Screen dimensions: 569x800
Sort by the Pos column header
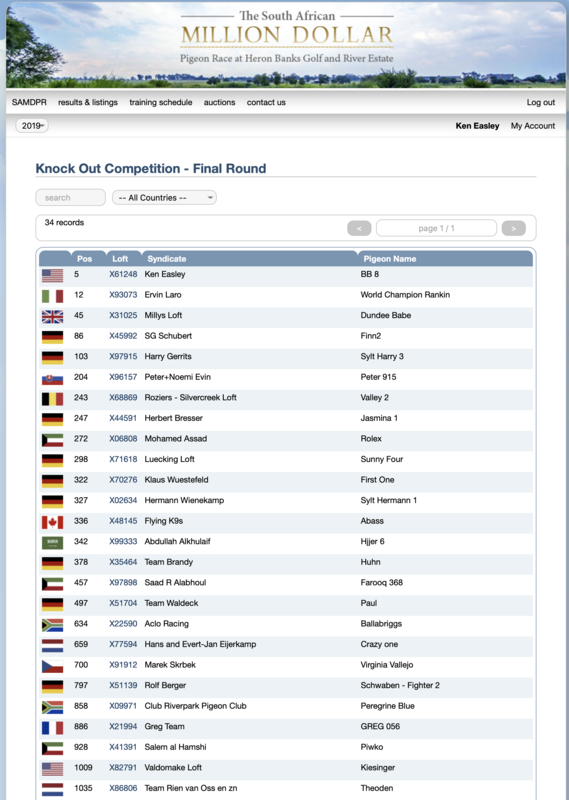point(85,259)
